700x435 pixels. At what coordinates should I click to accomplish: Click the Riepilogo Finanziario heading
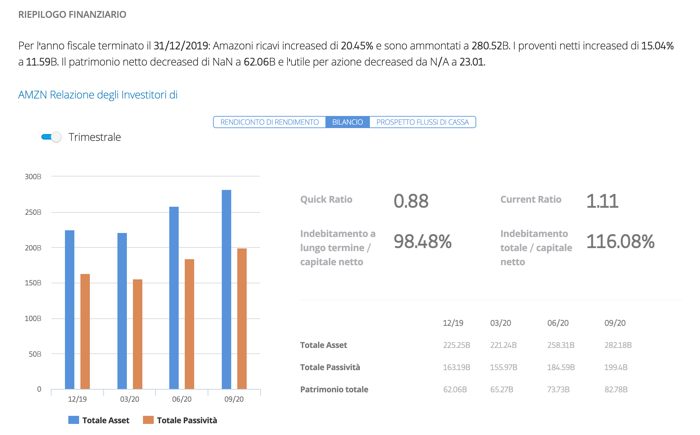pos(72,15)
